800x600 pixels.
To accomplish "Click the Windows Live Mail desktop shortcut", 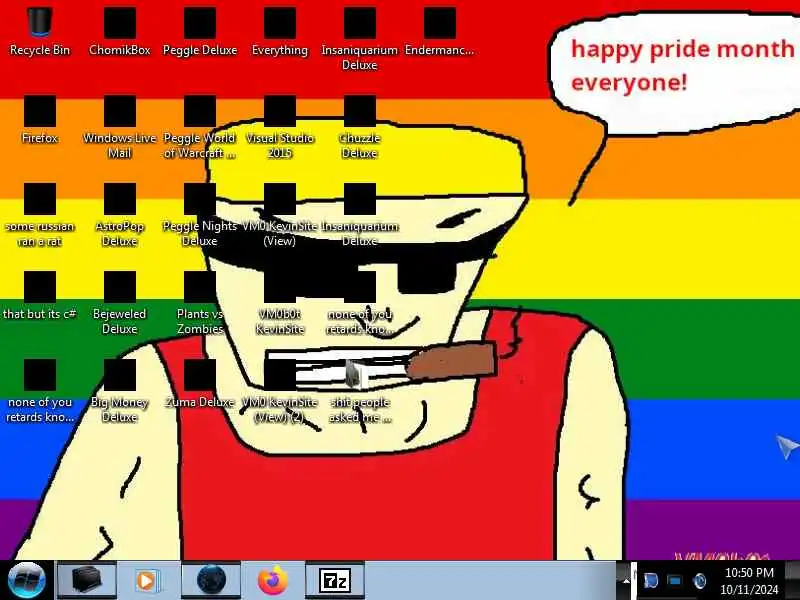I will (120, 127).
